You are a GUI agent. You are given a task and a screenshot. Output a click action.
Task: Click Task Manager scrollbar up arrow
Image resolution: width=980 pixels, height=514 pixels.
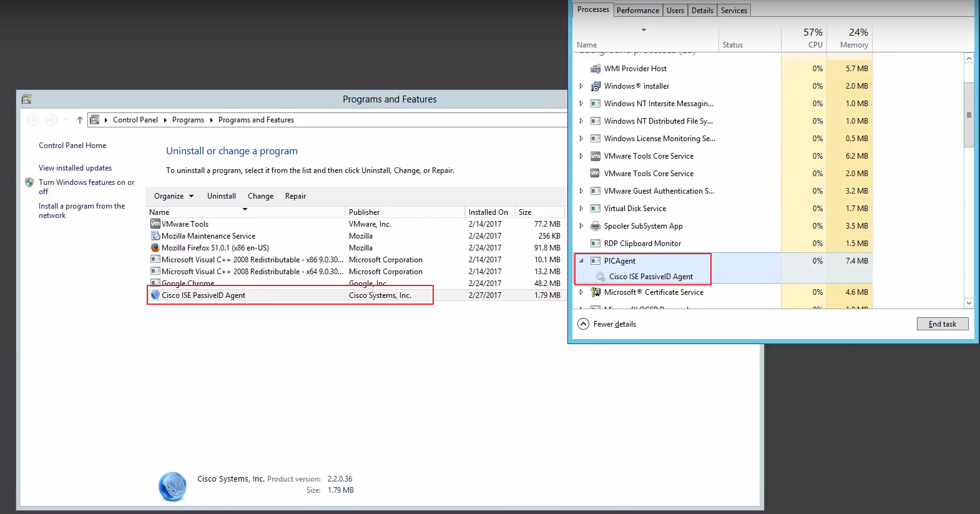tap(969, 58)
